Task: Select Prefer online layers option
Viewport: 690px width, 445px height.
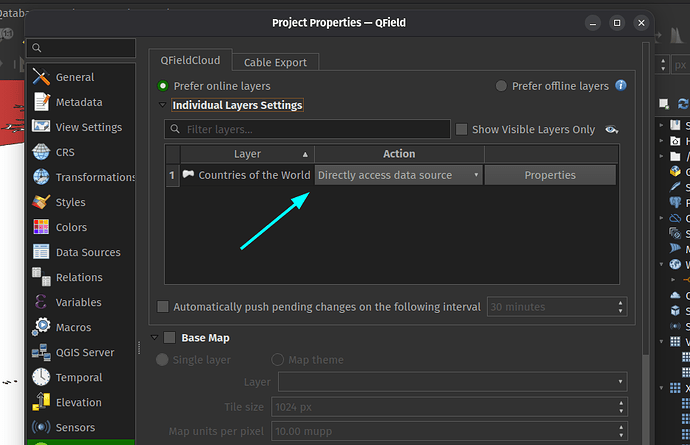Action: point(163,86)
